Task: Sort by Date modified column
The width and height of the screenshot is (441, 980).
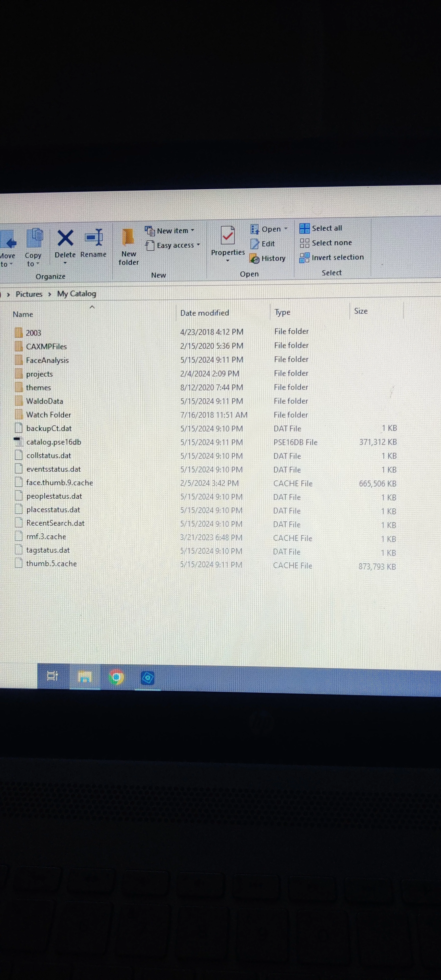Action: tap(205, 313)
